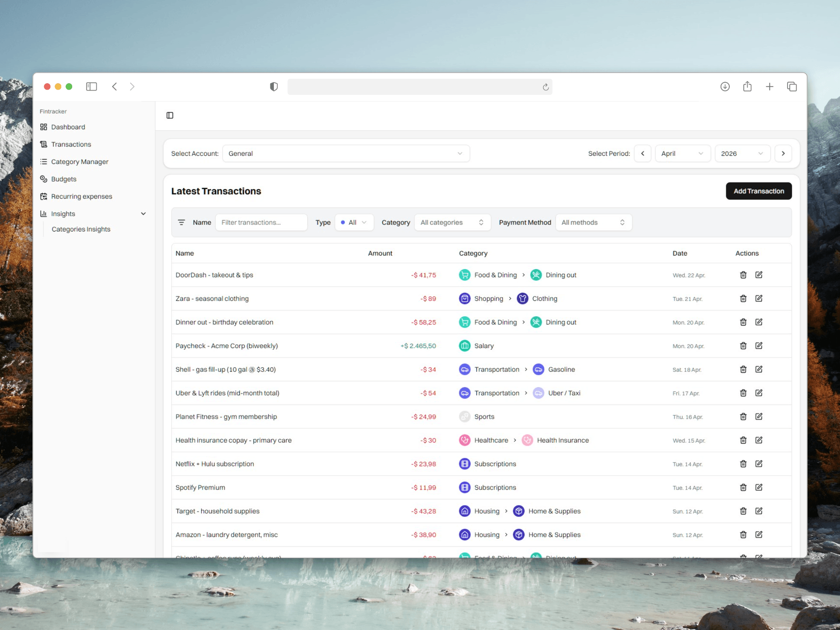Click the filter lines icon beside Name
The height and width of the screenshot is (630, 840).
click(x=182, y=222)
